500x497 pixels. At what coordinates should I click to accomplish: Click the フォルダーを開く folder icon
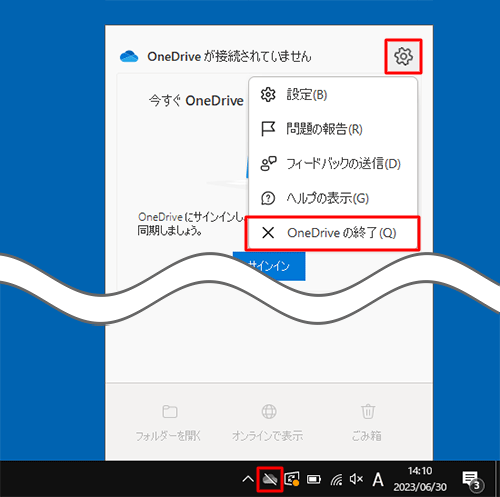pyautogui.click(x=170, y=411)
